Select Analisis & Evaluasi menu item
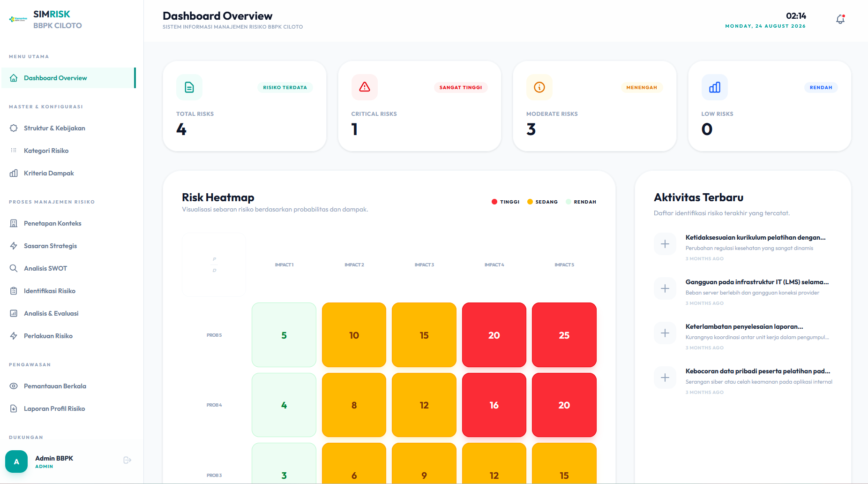The height and width of the screenshot is (484, 868). click(x=69, y=313)
